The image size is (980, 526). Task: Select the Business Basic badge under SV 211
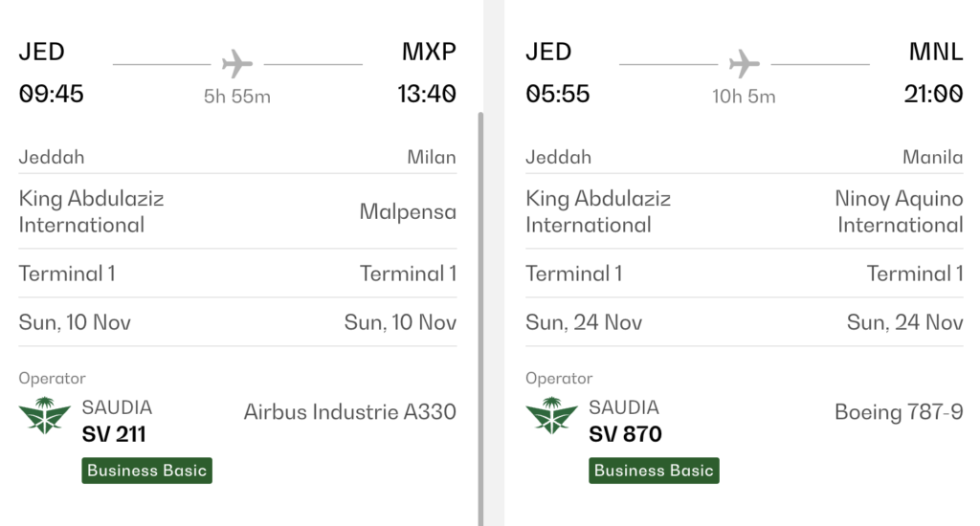[146, 471]
